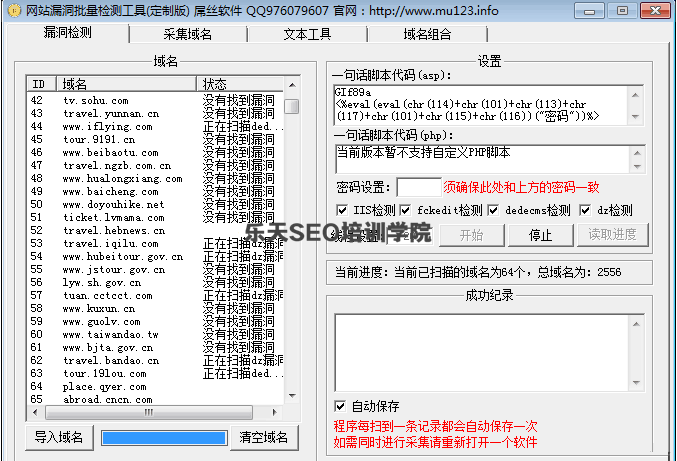Select row ticket.lvmama.com
Viewport: 677px width, 461px height.
coord(155,218)
